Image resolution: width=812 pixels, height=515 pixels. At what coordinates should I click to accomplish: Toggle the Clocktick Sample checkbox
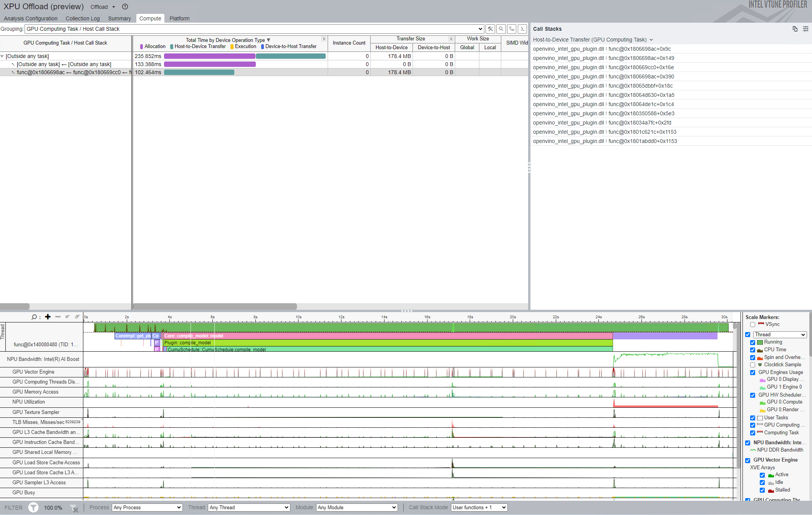pyautogui.click(x=752, y=365)
